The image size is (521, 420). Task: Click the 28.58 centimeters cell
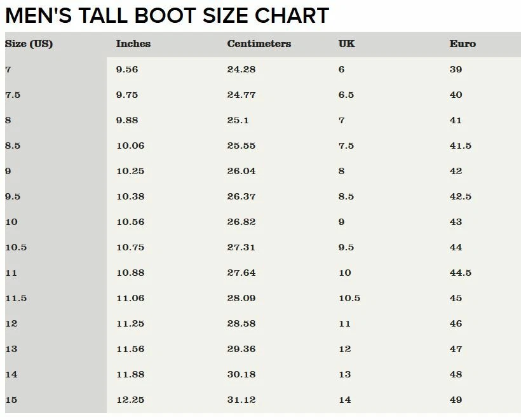pyautogui.click(x=241, y=323)
